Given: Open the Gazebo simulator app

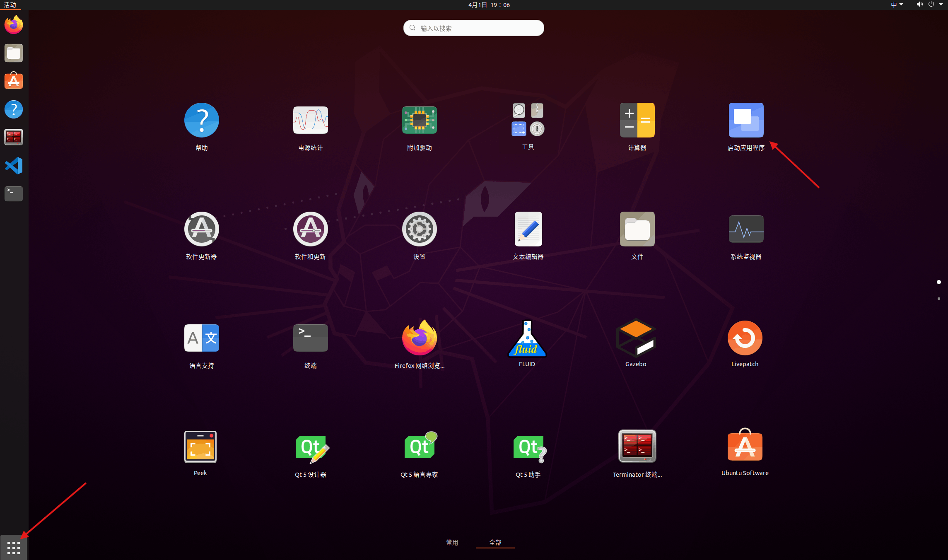Looking at the screenshot, I should point(636,338).
